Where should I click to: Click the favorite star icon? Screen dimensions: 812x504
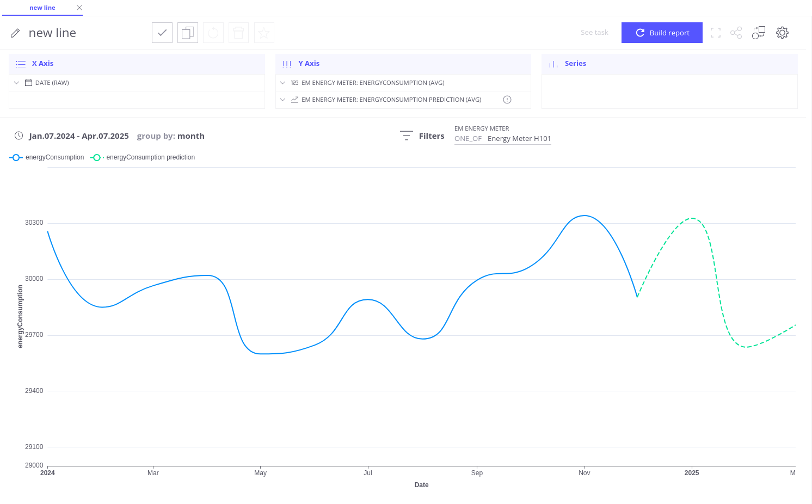coord(264,33)
